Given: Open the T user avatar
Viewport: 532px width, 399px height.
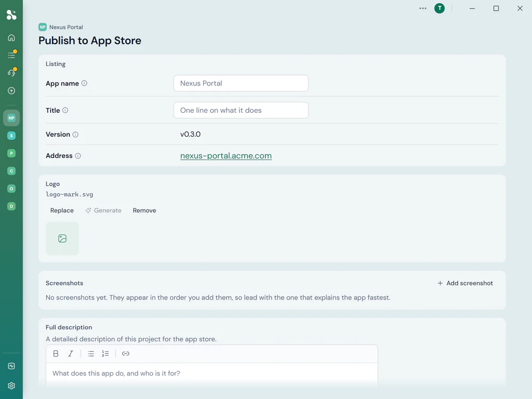Looking at the screenshot, I should 439,8.
